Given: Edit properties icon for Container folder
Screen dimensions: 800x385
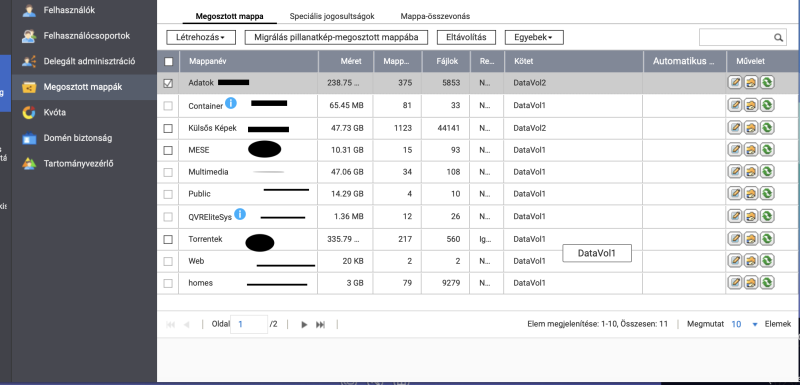Looking at the screenshot, I should tap(734, 105).
